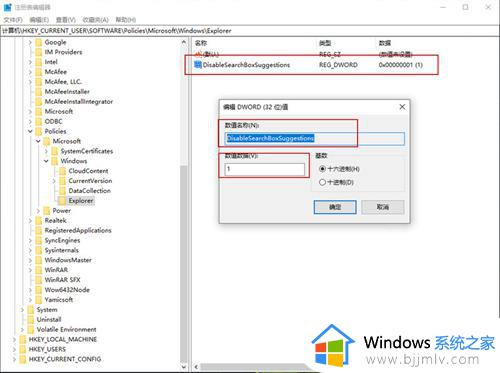The image size is (500, 373).
Task: Click the right pane scroll-left arrow
Action: (196, 367)
